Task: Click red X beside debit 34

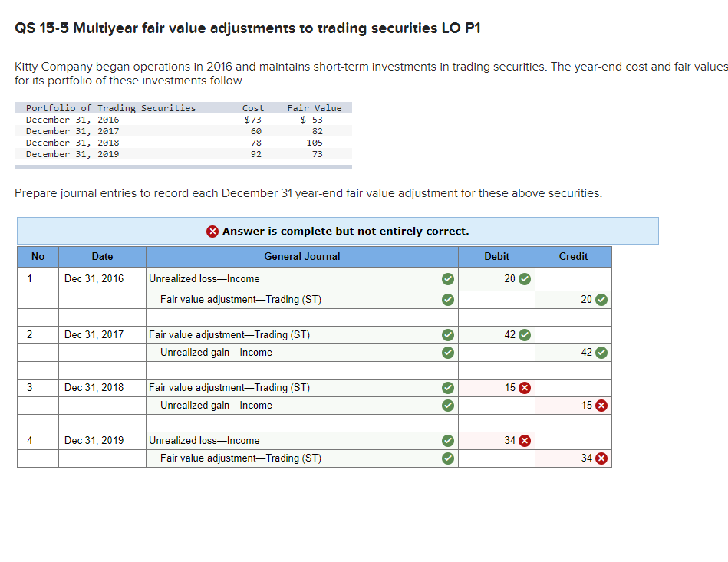Action: tap(525, 441)
